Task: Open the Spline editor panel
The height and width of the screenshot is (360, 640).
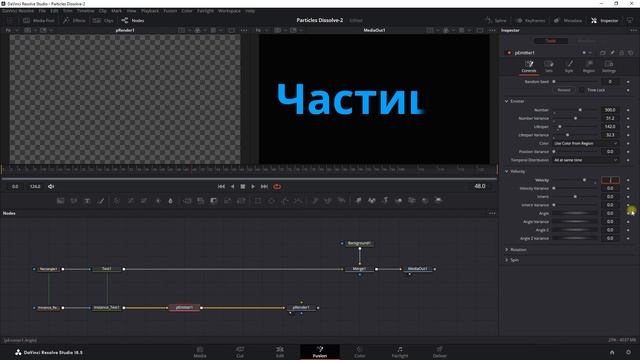Action: pyautogui.click(x=496, y=20)
